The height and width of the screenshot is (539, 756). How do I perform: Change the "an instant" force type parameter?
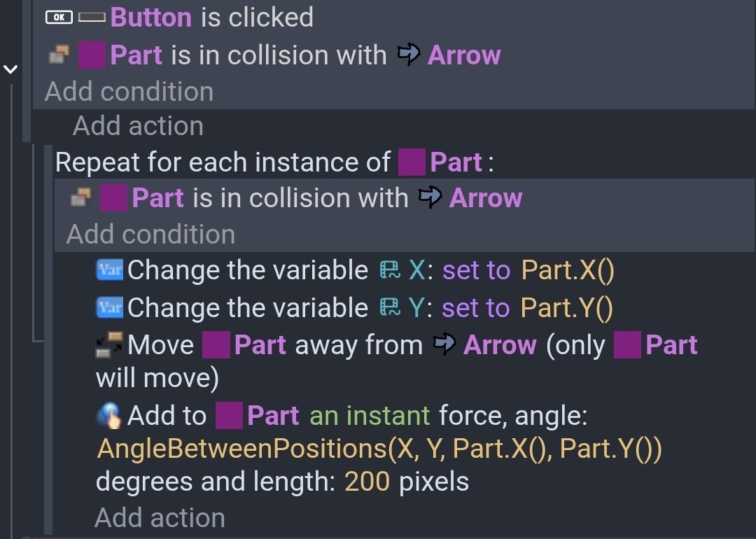369,416
